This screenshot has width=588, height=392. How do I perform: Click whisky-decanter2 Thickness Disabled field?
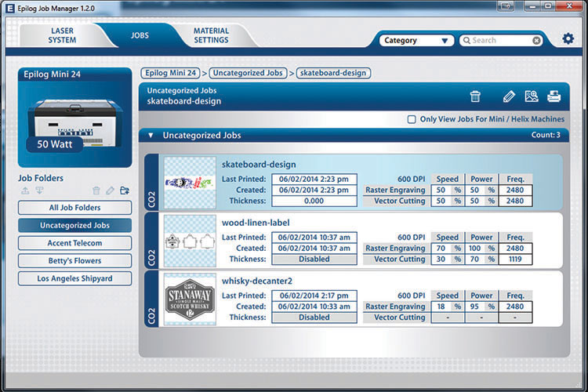coord(314,317)
